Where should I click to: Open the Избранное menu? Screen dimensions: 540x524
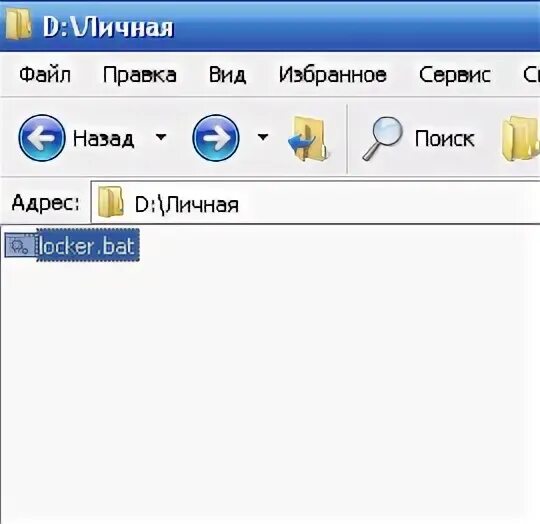pyautogui.click(x=333, y=75)
